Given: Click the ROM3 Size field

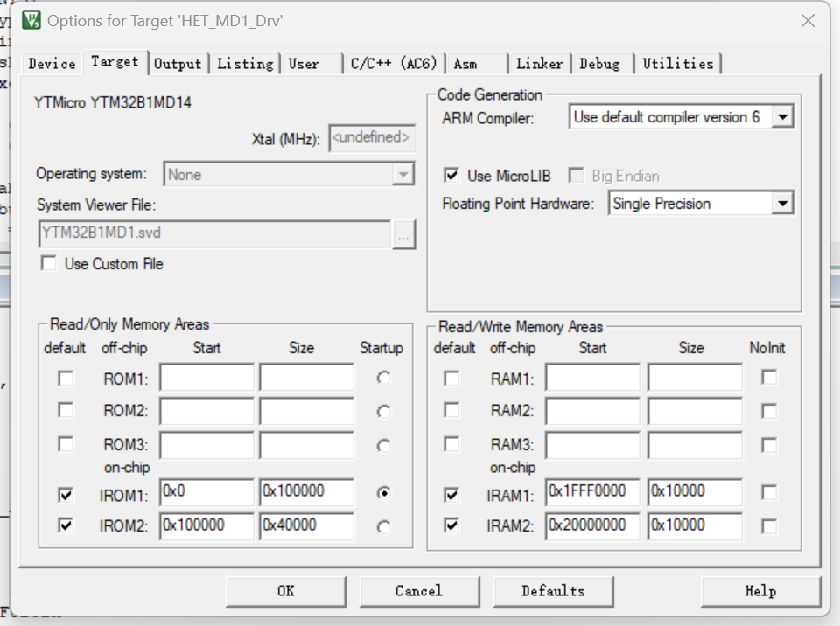Looking at the screenshot, I should pos(306,446).
